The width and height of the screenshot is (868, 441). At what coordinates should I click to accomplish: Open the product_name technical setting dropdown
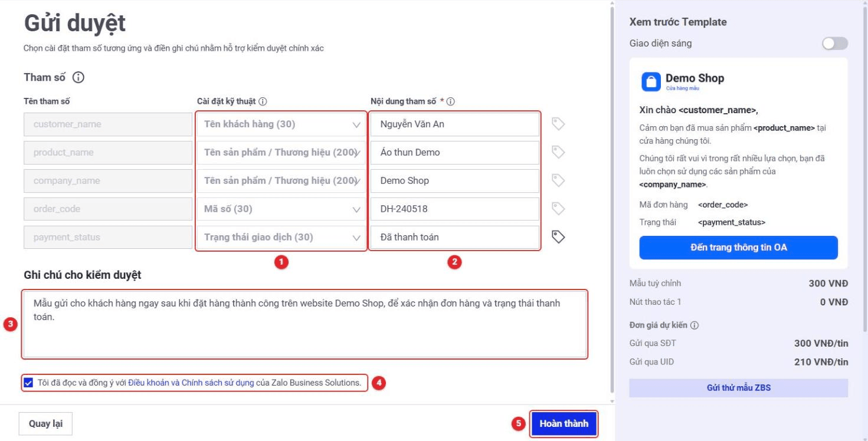tap(281, 153)
